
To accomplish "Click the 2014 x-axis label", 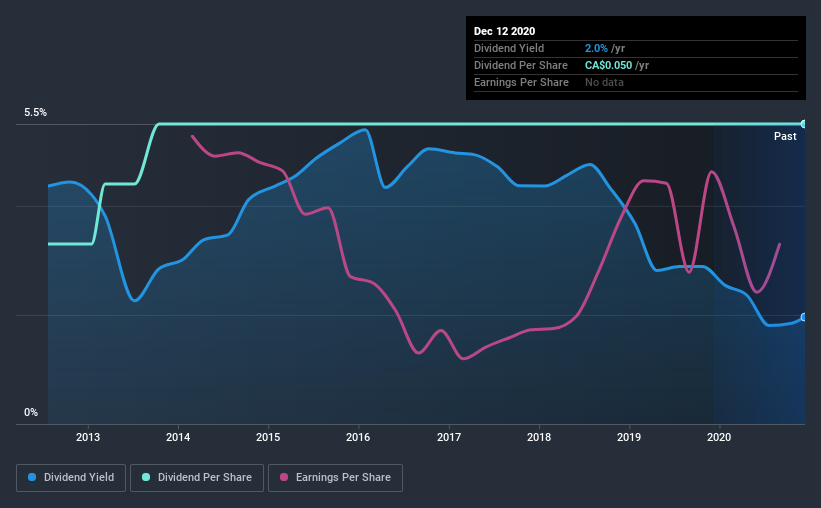I will (178, 437).
